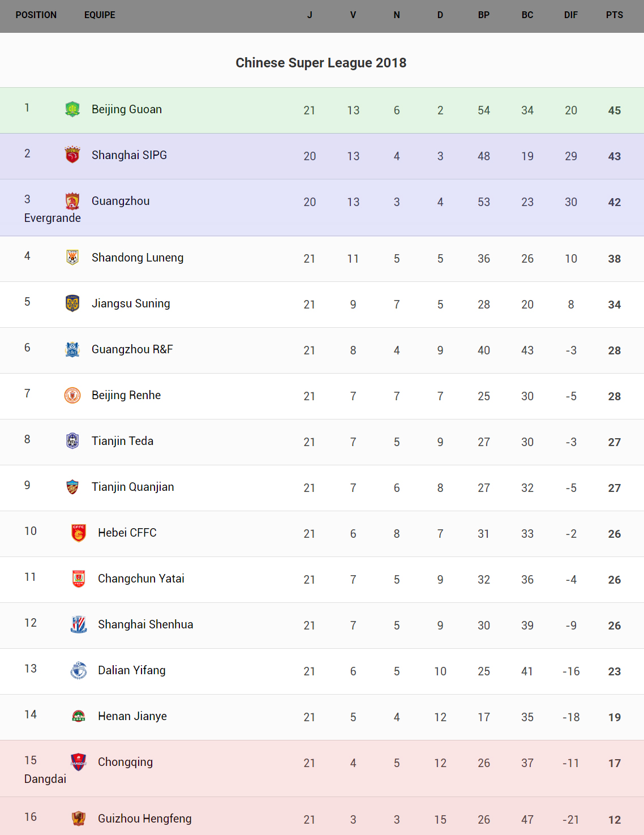644x835 pixels.
Task: Click the EQUIPE column header
Action: click(x=100, y=15)
